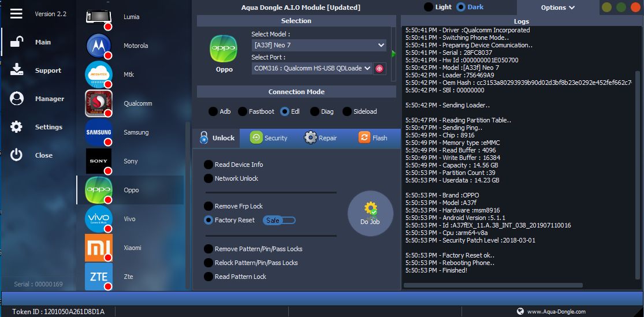Screen dimensions: 644x317
Task: Switch to the Dark theme
Action: (x=470, y=7)
